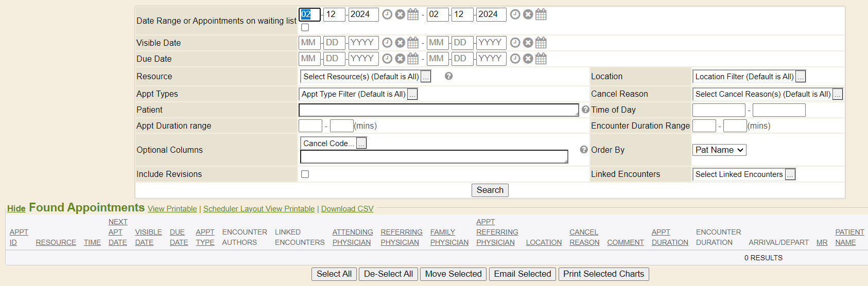Click clock icon for Due Date end
Screen dimensions: 868x286
(515, 59)
